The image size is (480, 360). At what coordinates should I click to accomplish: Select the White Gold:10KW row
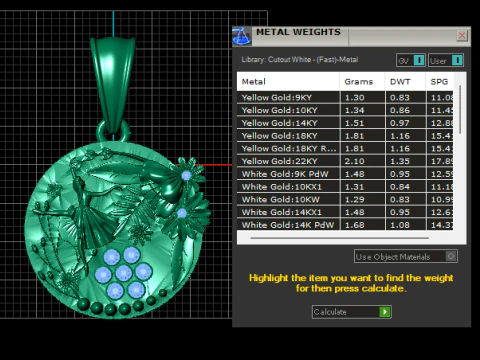345,200
